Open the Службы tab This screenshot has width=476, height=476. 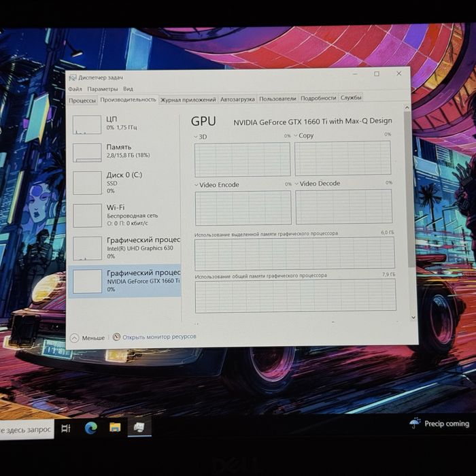click(351, 98)
